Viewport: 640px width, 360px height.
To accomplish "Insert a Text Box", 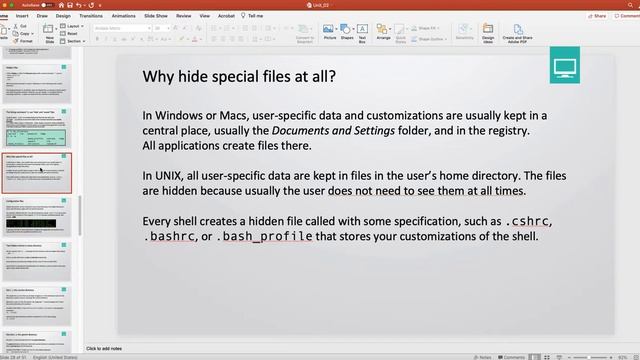I will (x=362, y=33).
